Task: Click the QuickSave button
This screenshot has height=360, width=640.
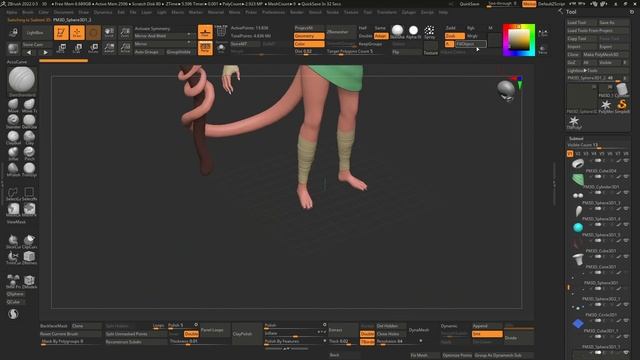Action: 469,4
